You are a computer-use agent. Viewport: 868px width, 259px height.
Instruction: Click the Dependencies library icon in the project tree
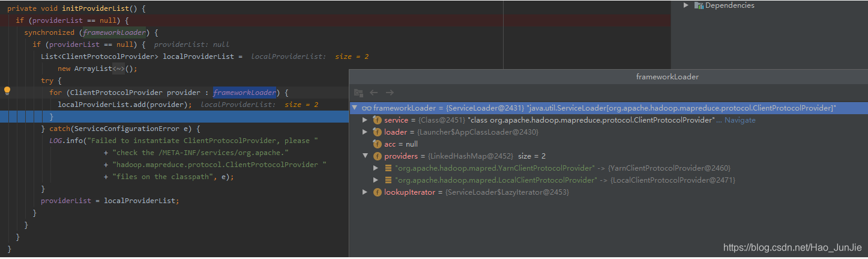pyautogui.click(x=699, y=5)
